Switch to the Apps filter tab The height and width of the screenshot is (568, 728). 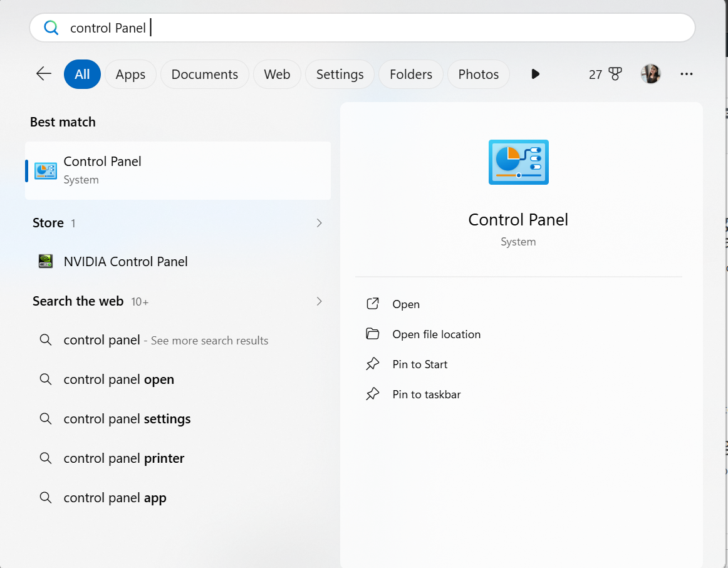coord(130,75)
